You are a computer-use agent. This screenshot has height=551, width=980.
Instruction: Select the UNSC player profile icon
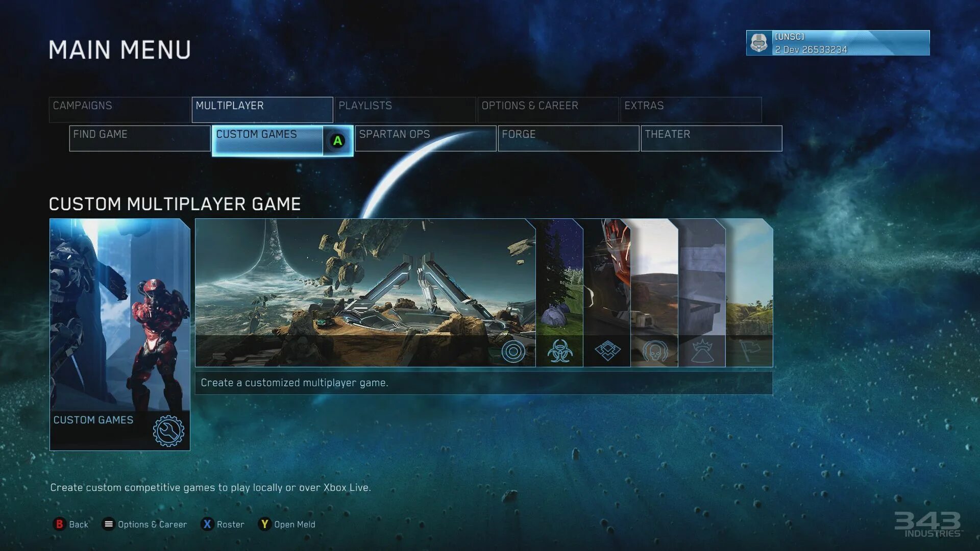coord(758,42)
